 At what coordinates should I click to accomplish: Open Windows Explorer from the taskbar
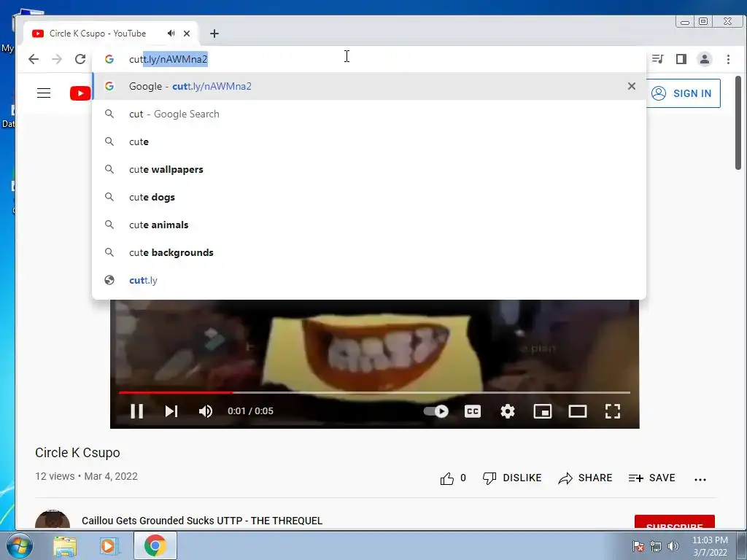point(65,545)
